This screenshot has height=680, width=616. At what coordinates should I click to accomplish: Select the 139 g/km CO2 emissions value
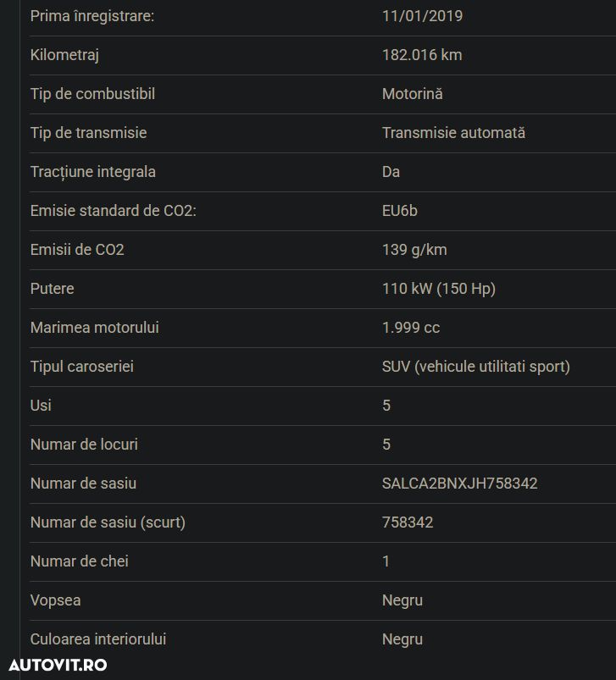(414, 250)
